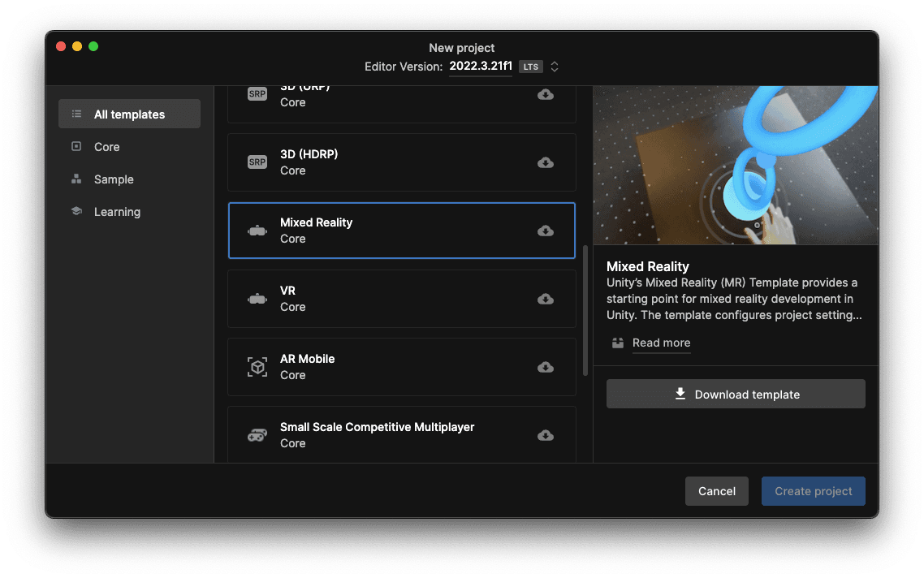924x578 pixels.
Task: Click the calendar icon beside Read more
Action: coord(617,343)
